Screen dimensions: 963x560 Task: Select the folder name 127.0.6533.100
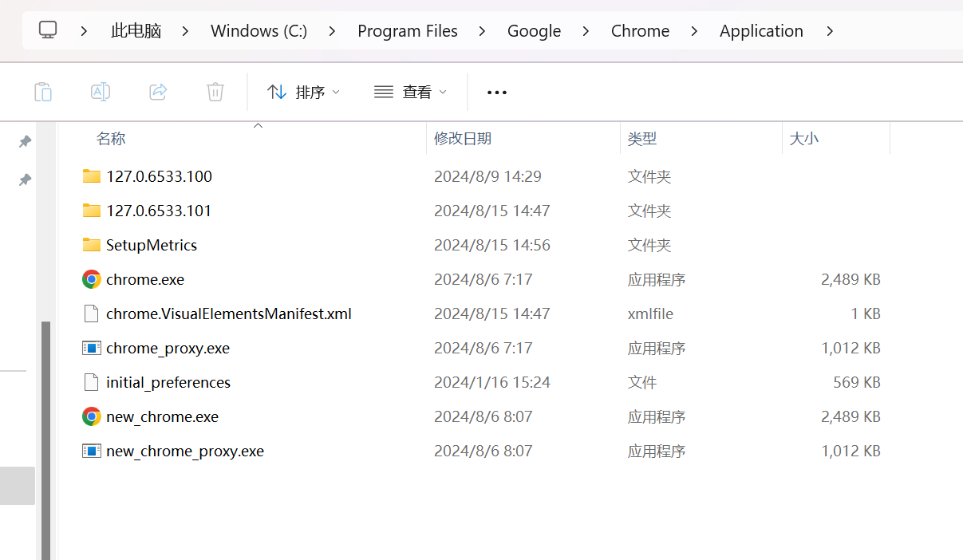[x=159, y=176]
